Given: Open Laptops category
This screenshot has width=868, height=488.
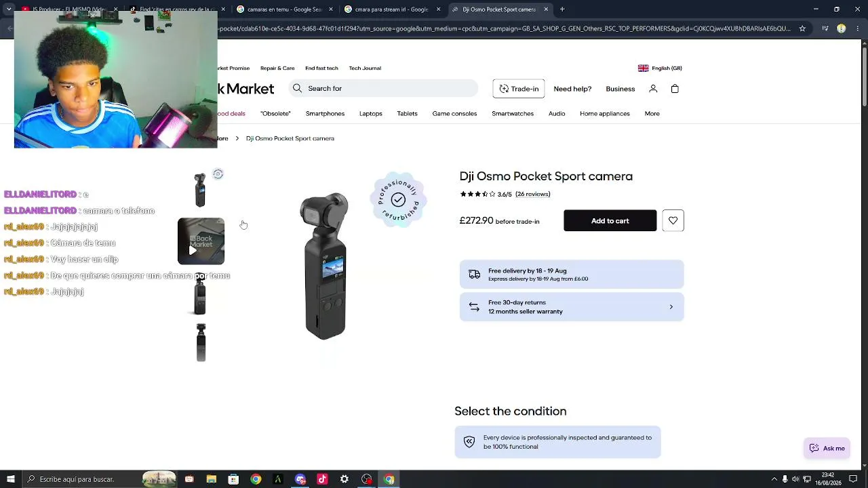Looking at the screenshot, I should point(371,114).
